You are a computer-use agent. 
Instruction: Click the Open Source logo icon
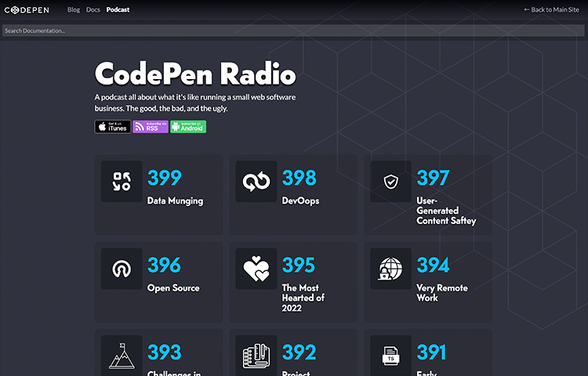pos(122,269)
